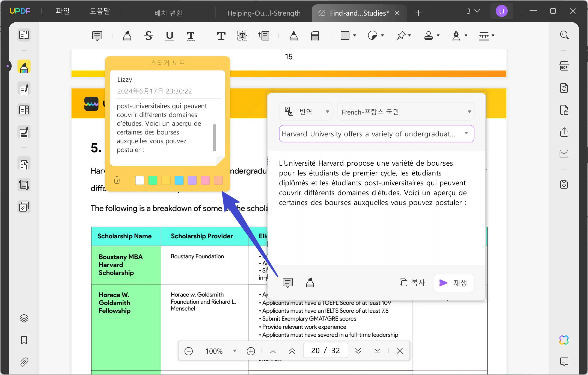Open Reader mode in left sidebar
588x375 pixels.
24,35
